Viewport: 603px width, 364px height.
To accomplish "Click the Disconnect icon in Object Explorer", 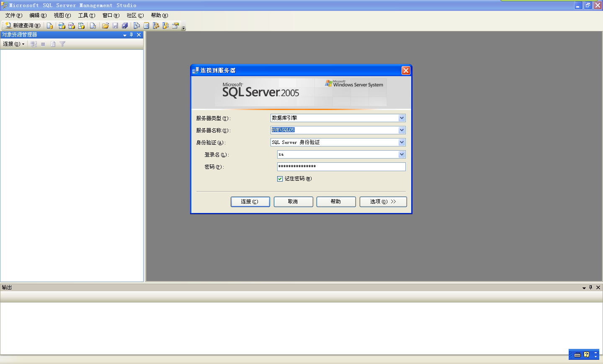I will (33, 44).
